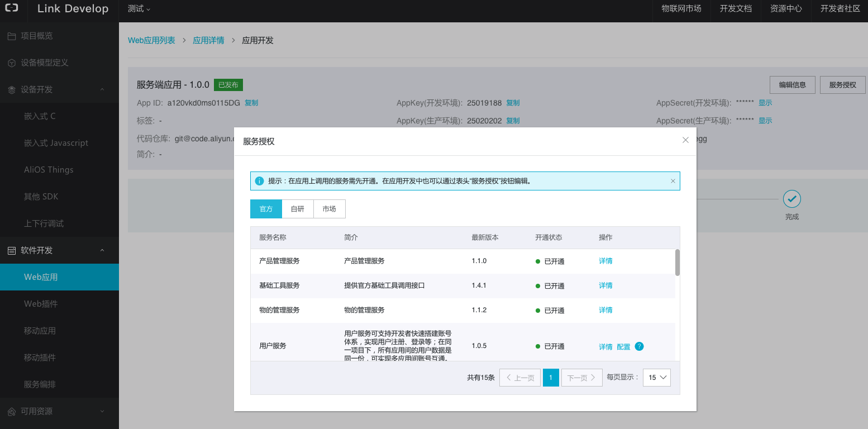Screen dimensions: 868x429
Task: Switch to the 自研 tab
Action: click(x=298, y=209)
